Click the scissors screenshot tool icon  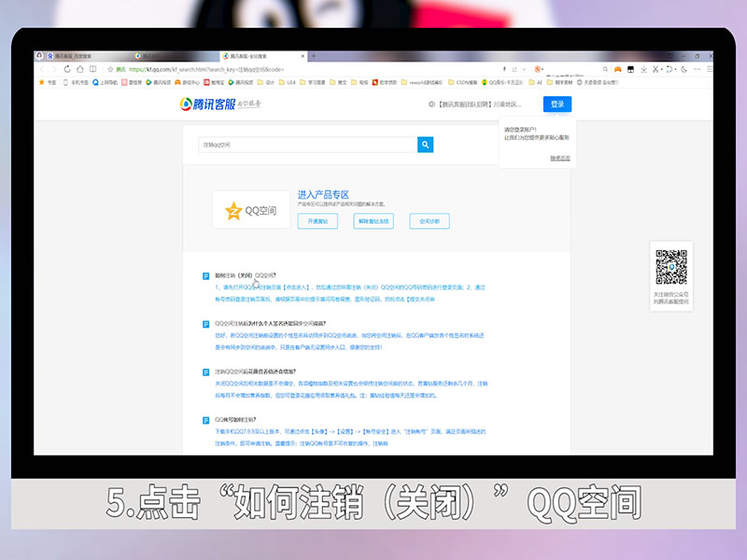coord(655,69)
